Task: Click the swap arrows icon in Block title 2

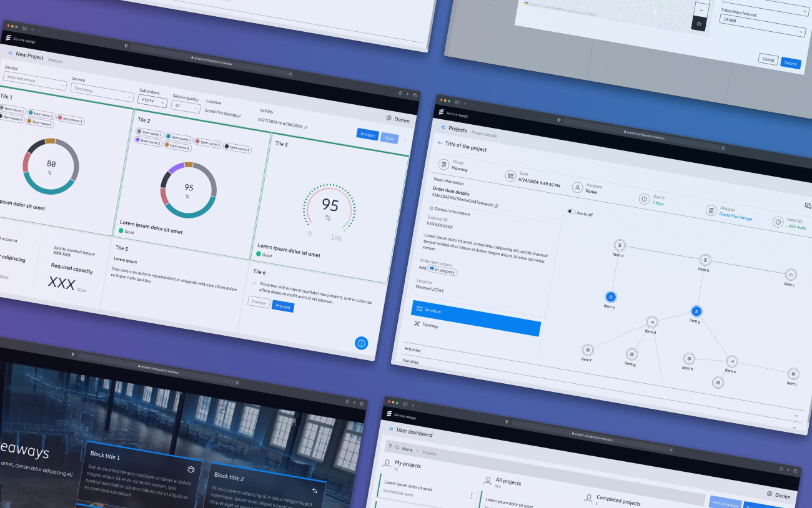Action: click(x=315, y=491)
